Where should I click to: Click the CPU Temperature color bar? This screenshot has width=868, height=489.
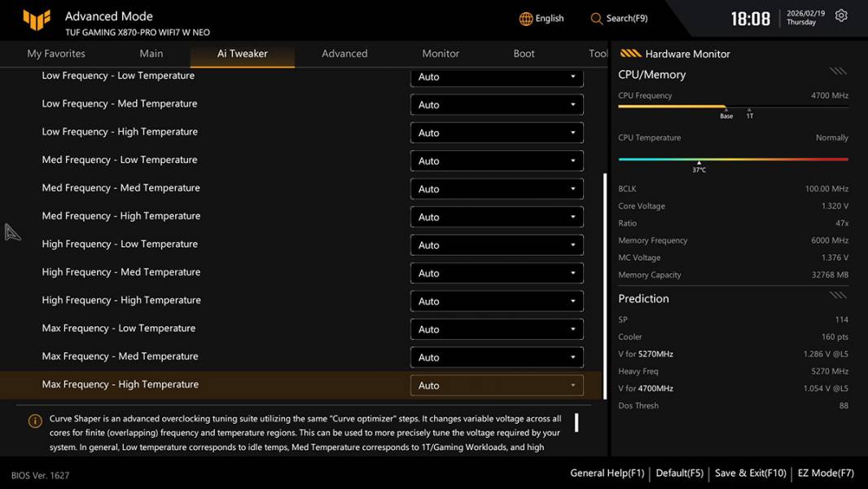pyautogui.click(x=733, y=160)
